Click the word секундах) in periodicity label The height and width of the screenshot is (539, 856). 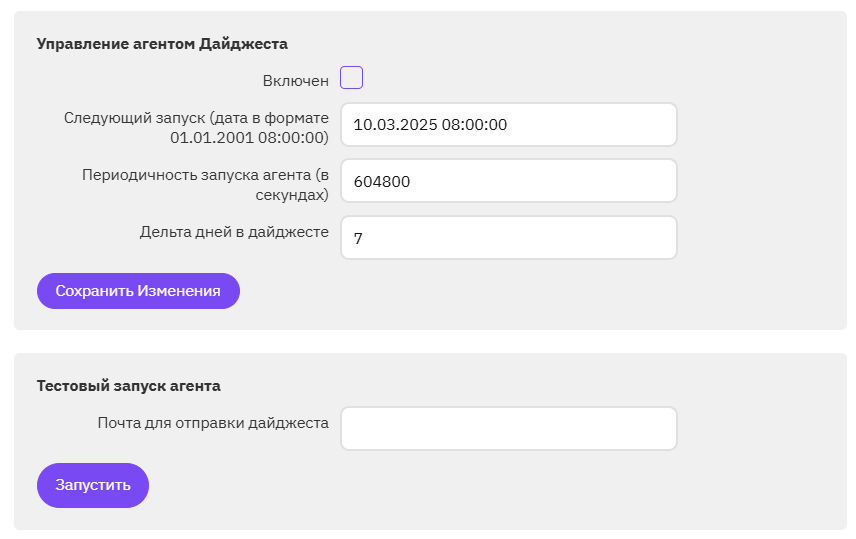(292, 195)
